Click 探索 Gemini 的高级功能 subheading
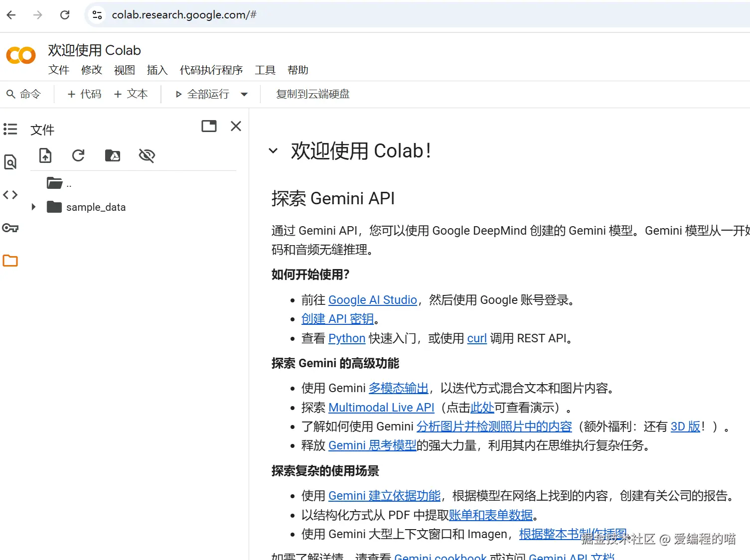Screen dimensions: 750x560 [x=335, y=363]
